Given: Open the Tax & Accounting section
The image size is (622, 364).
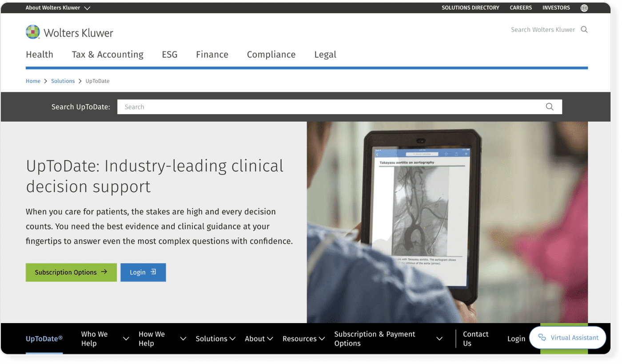Looking at the screenshot, I should click(x=108, y=54).
